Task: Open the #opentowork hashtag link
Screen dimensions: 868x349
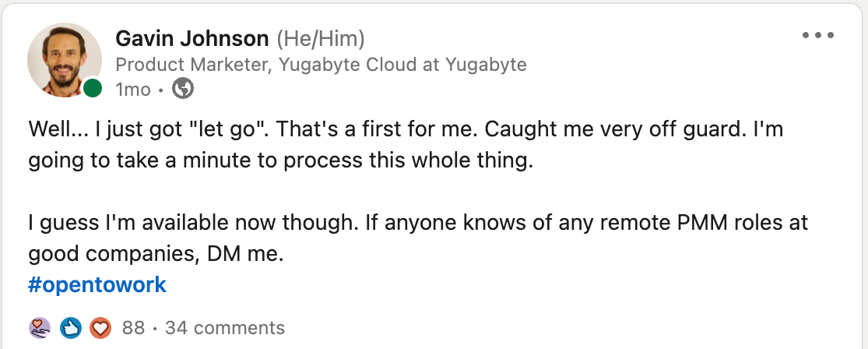Action: point(97,284)
